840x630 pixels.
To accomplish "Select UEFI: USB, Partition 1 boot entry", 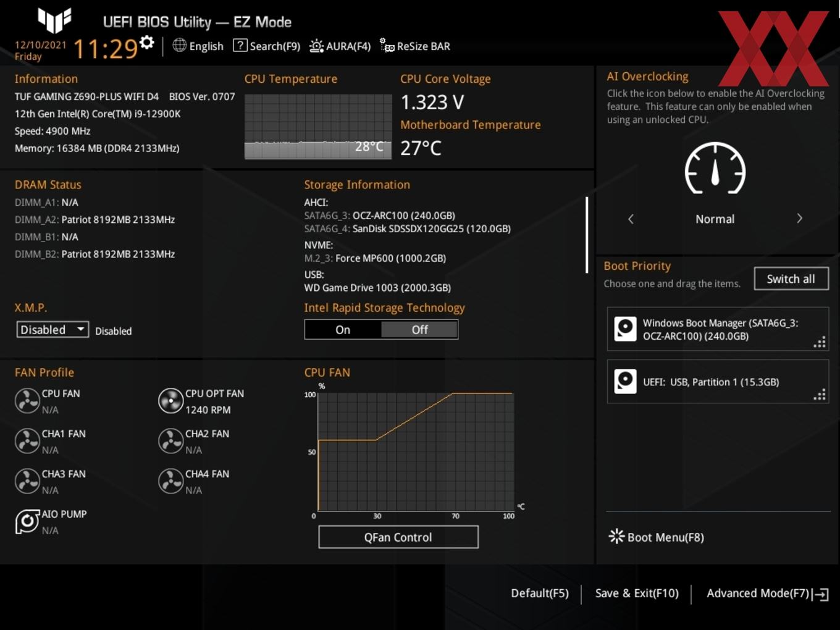I will coord(718,382).
